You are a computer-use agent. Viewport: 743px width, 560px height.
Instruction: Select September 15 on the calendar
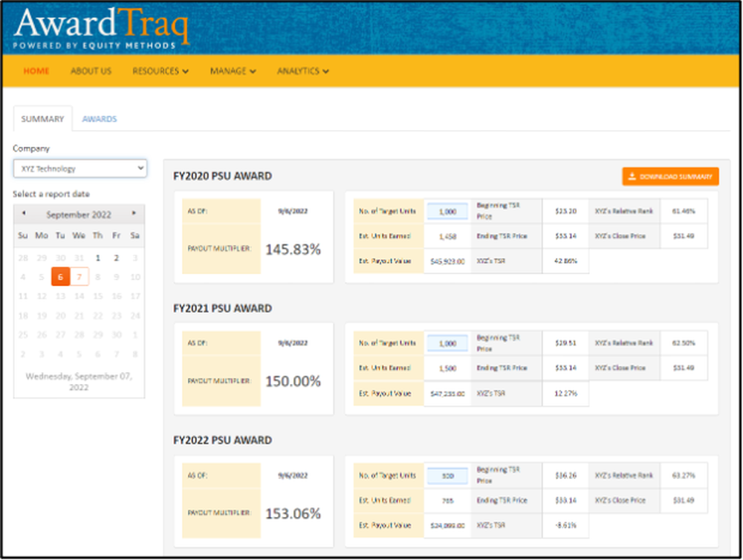(97, 296)
